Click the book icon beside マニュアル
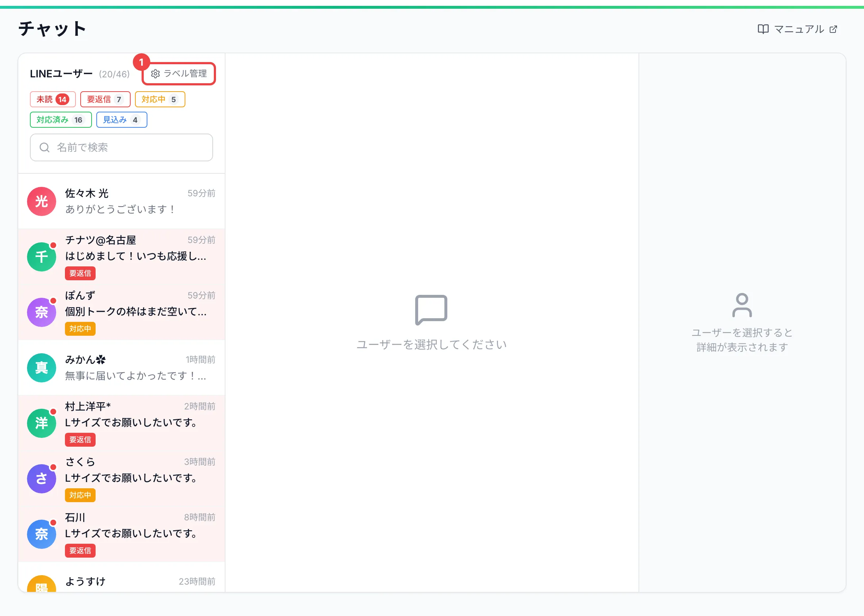 (763, 29)
